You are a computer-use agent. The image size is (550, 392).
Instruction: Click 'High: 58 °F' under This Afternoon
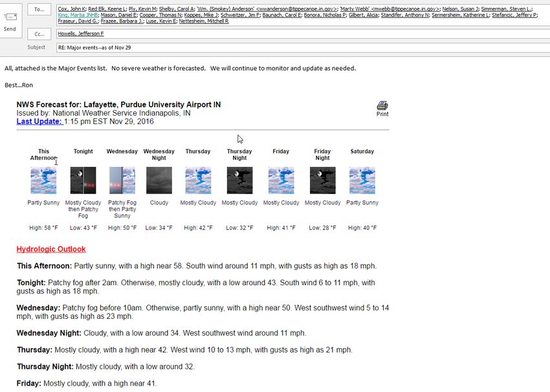[43, 228]
